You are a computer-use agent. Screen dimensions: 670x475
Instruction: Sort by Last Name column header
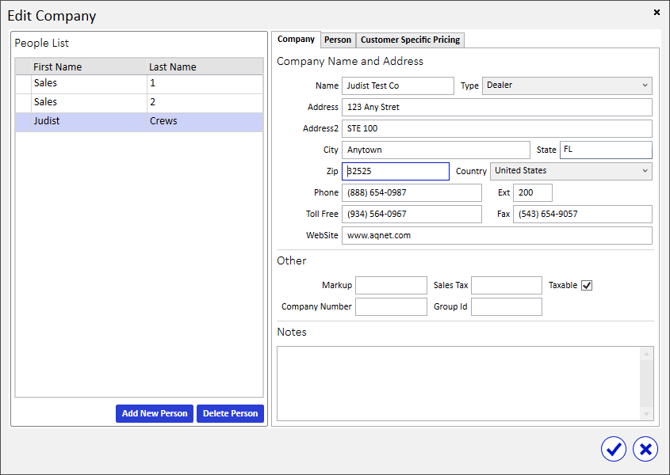pyautogui.click(x=205, y=67)
